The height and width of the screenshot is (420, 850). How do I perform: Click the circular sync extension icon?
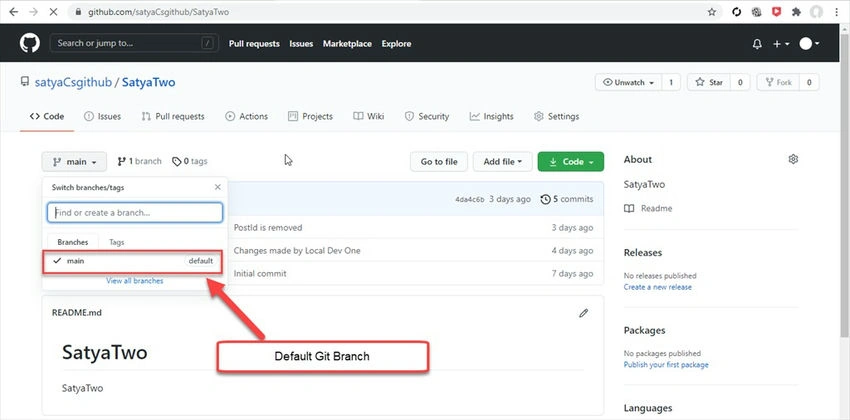pyautogui.click(x=736, y=12)
